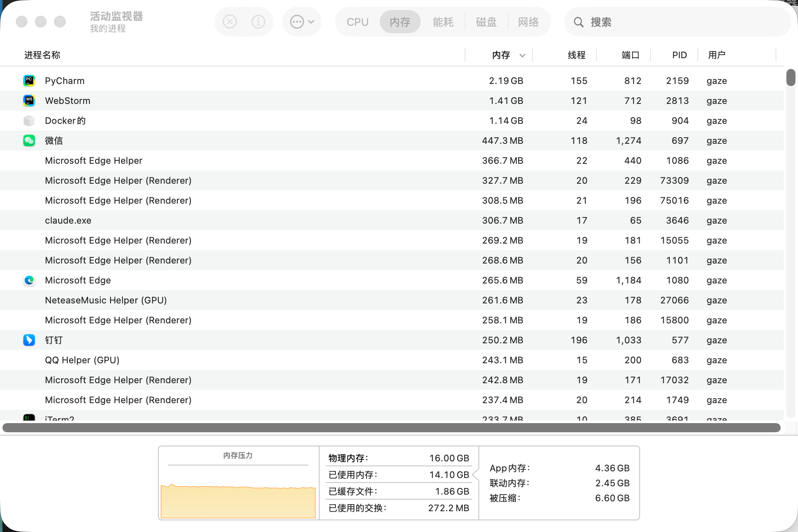Open the 磁盘 tab
This screenshot has width=798, height=532.
coord(486,22)
